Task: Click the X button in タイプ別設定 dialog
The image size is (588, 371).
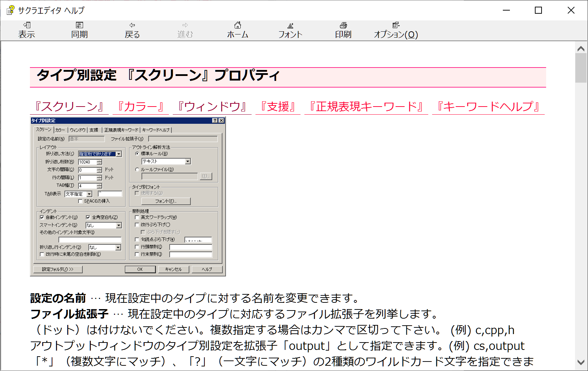Action: 221,121
